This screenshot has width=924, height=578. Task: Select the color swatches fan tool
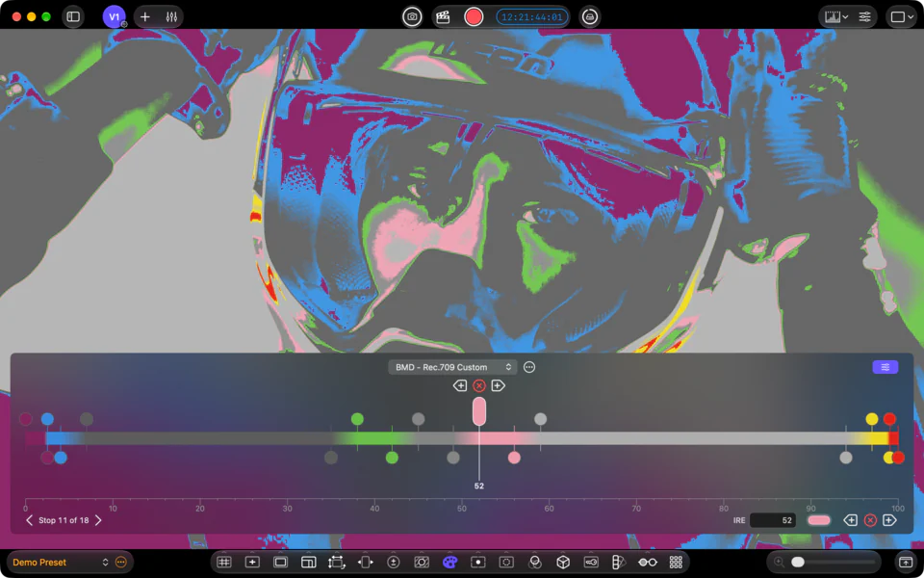coord(618,562)
